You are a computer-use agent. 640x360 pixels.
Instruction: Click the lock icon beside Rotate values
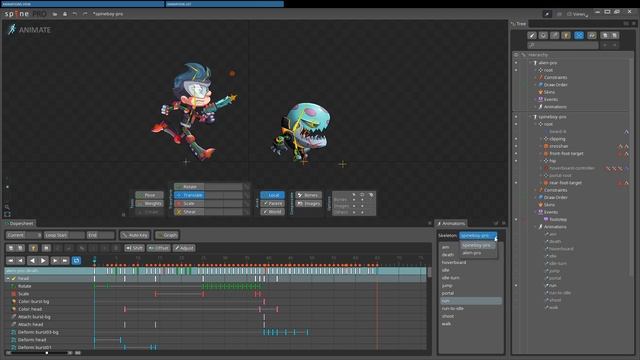click(x=247, y=187)
